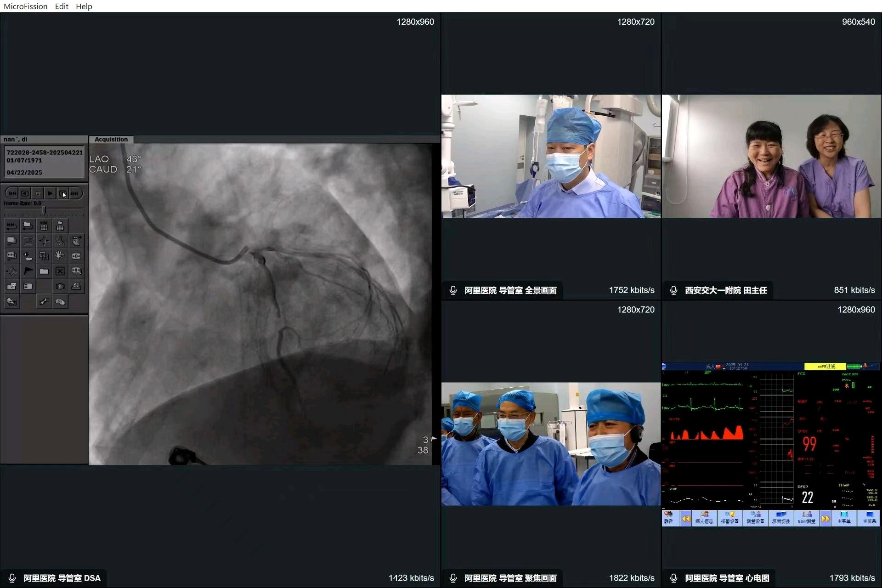Click the 静音 mute button on monitor
The image size is (882, 588).
[669, 518]
